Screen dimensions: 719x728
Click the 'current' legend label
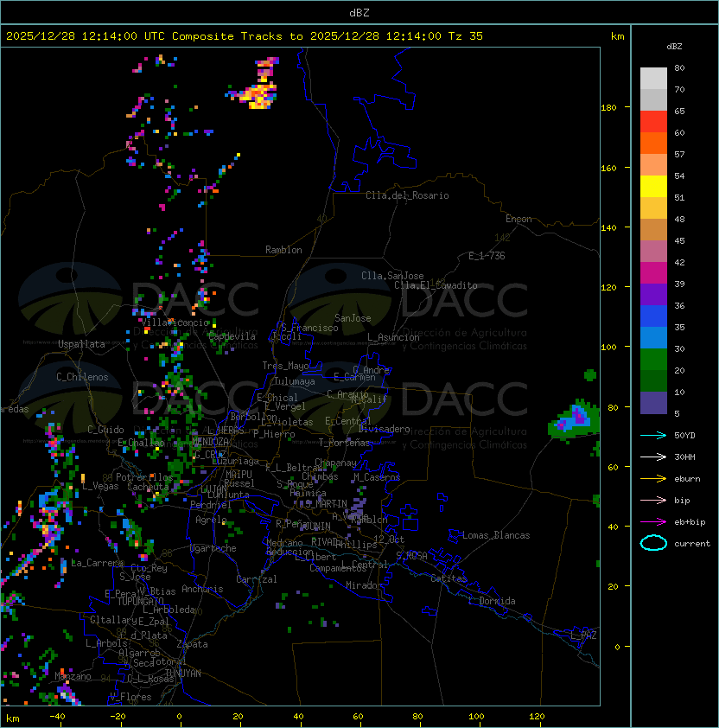point(692,543)
